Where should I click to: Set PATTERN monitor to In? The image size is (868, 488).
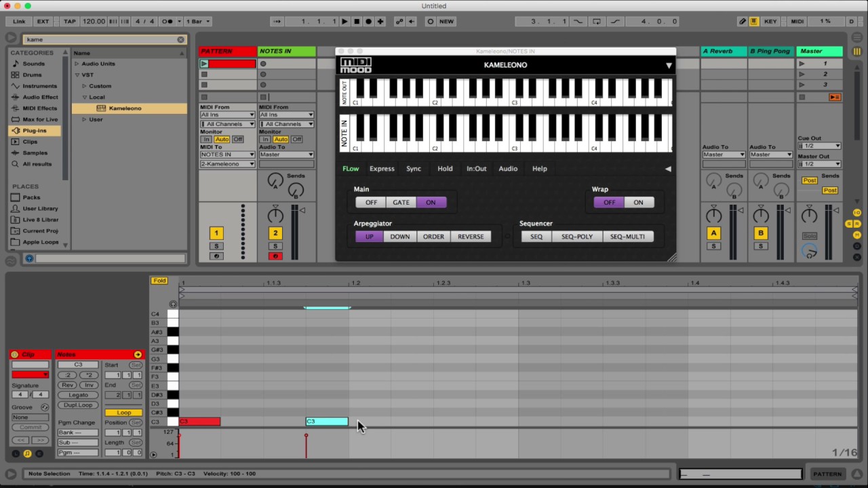[x=206, y=139]
